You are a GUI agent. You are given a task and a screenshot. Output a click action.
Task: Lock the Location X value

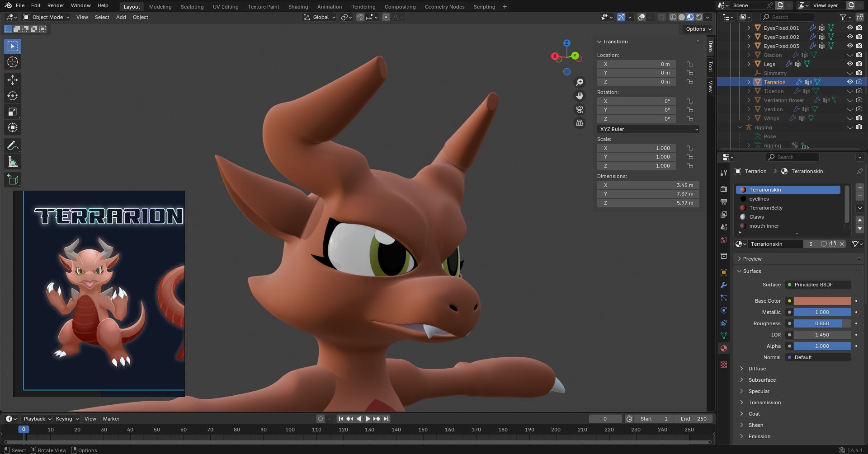click(x=690, y=64)
